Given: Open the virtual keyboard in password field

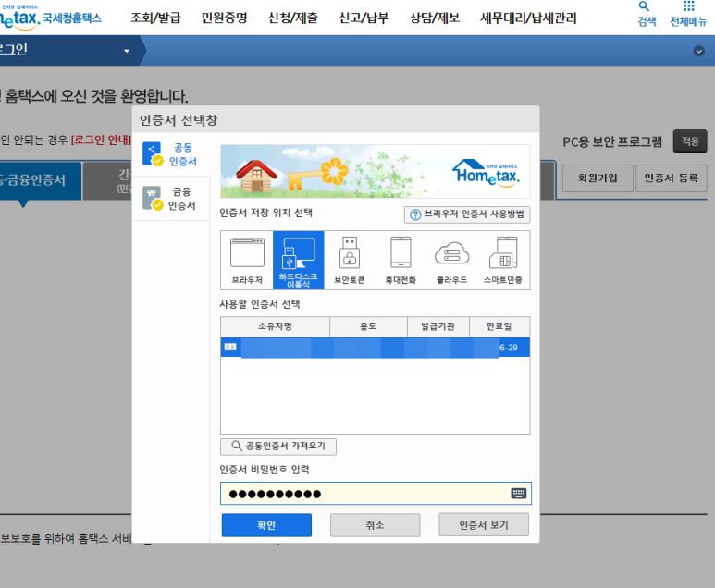Looking at the screenshot, I should point(519,493).
